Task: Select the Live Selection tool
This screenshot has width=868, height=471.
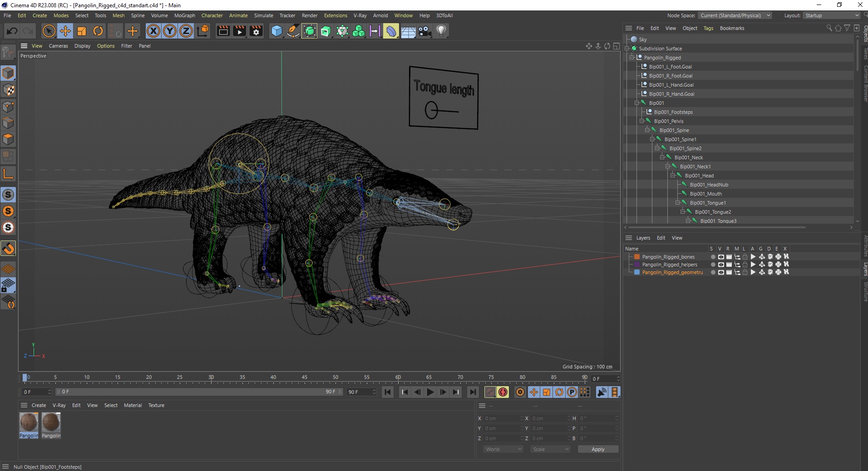Action: (49, 31)
